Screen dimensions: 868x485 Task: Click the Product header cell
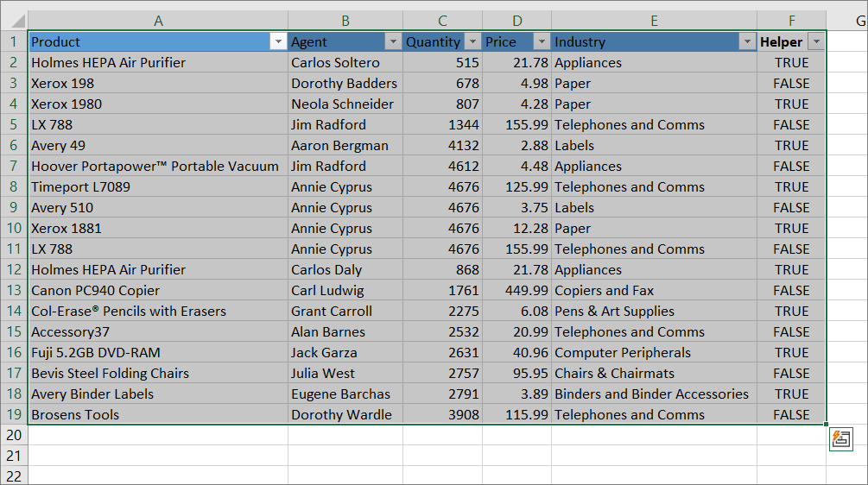pos(158,41)
